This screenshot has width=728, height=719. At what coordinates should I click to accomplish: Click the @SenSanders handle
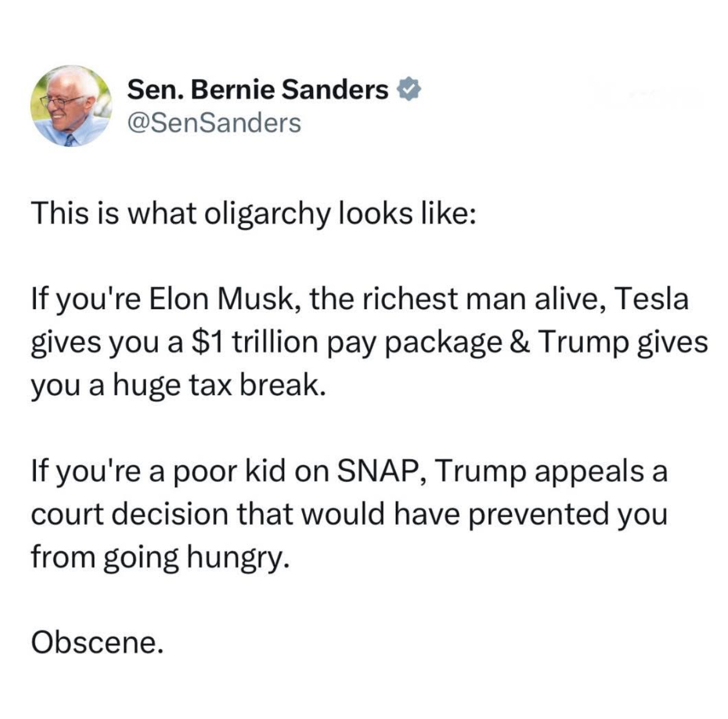coord(213,123)
